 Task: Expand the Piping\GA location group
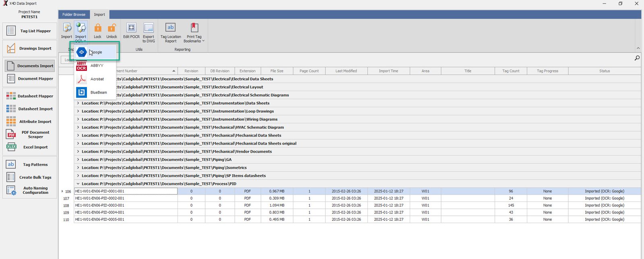[78, 160]
